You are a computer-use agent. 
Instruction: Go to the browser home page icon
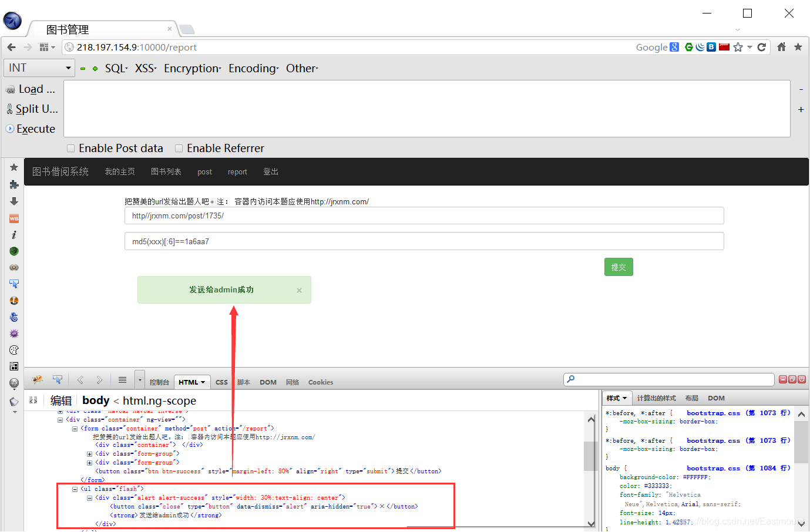tap(781, 47)
